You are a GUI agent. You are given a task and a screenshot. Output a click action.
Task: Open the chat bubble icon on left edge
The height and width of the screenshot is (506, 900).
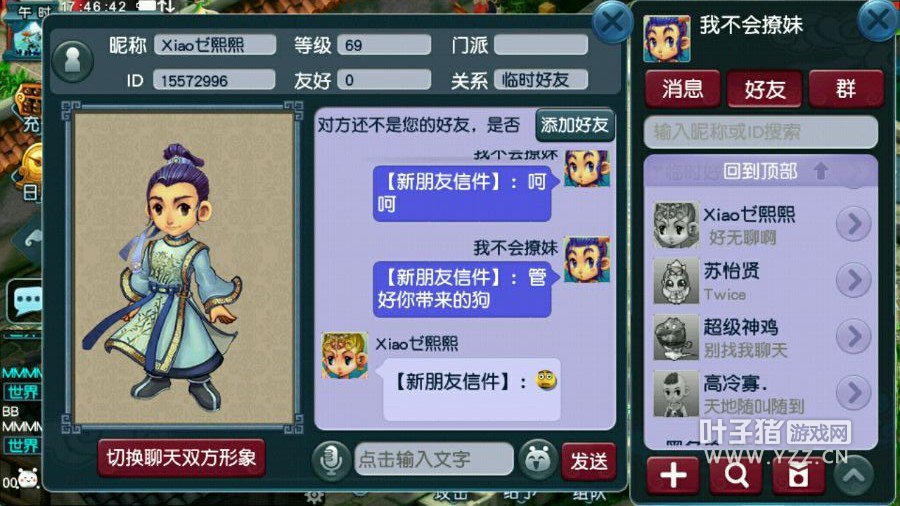[x=25, y=300]
